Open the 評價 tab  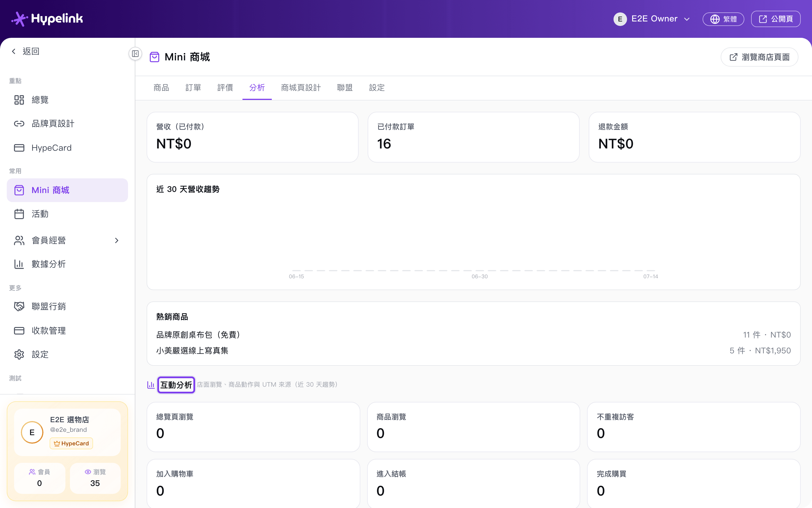tap(225, 88)
